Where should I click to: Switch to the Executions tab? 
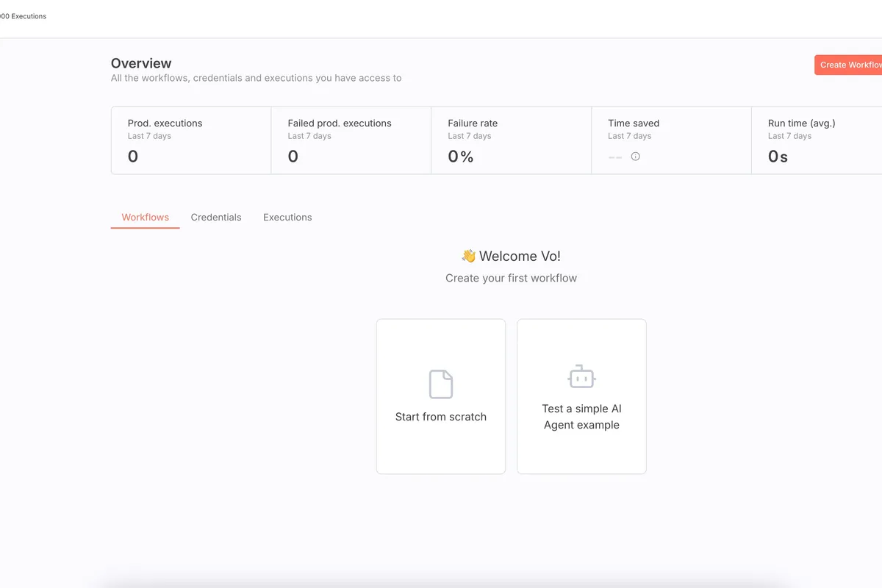pos(287,218)
